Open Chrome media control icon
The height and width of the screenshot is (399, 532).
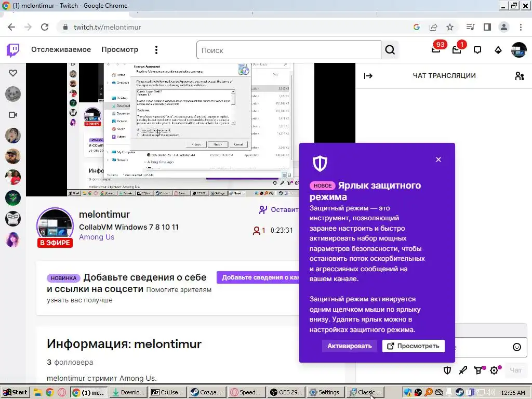[x=470, y=27]
